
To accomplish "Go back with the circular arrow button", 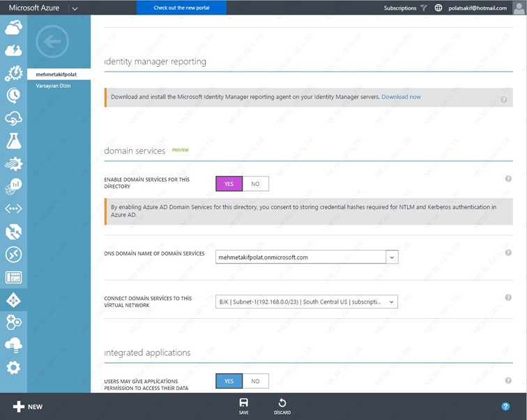I will click(x=52, y=42).
